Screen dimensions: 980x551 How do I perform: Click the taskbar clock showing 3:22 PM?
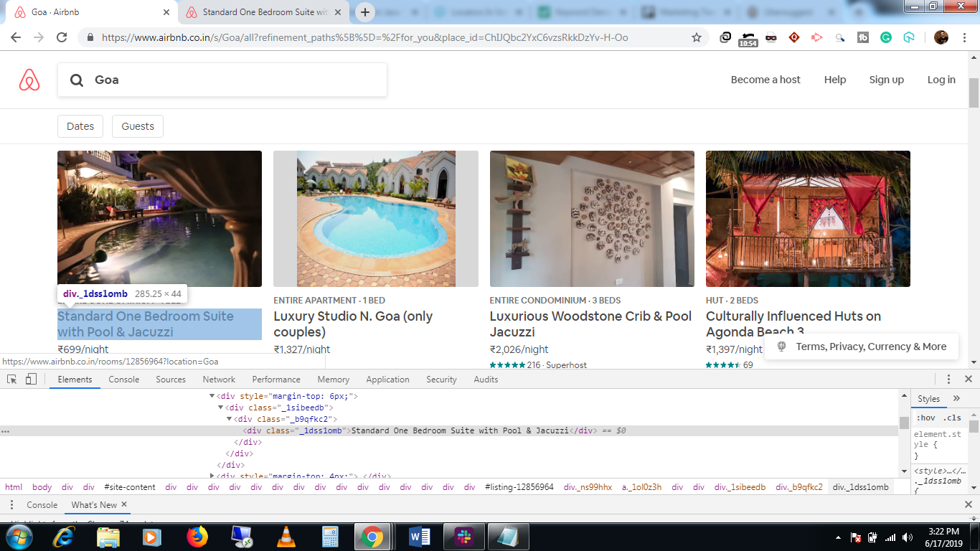pyautogui.click(x=943, y=537)
